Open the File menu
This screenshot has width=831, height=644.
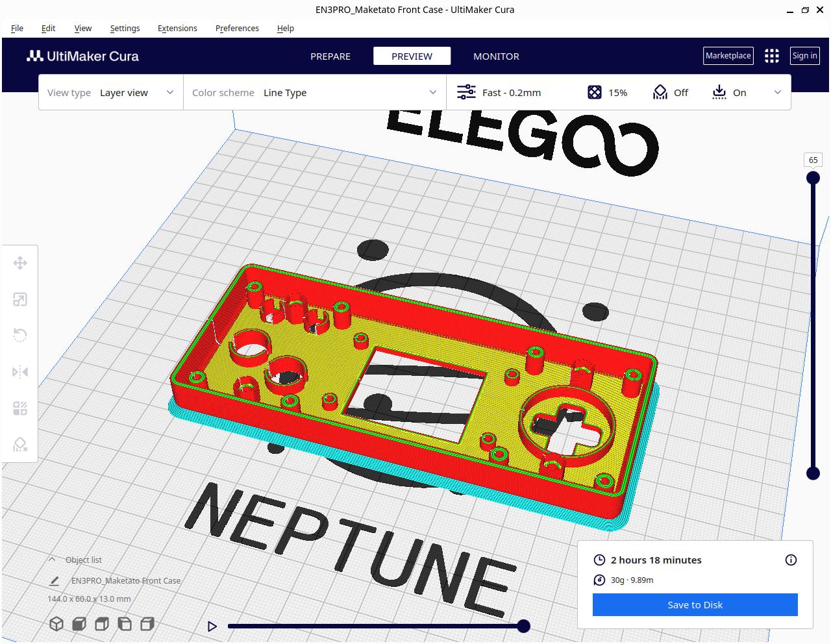point(18,28)
